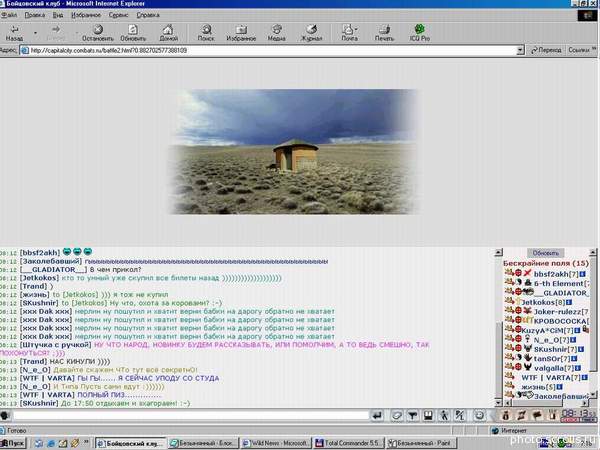Click nickname [Штучка с ручкой] in chat
Image resolution: width=600 pixels, height=450 pixels.
pos(55,345)
